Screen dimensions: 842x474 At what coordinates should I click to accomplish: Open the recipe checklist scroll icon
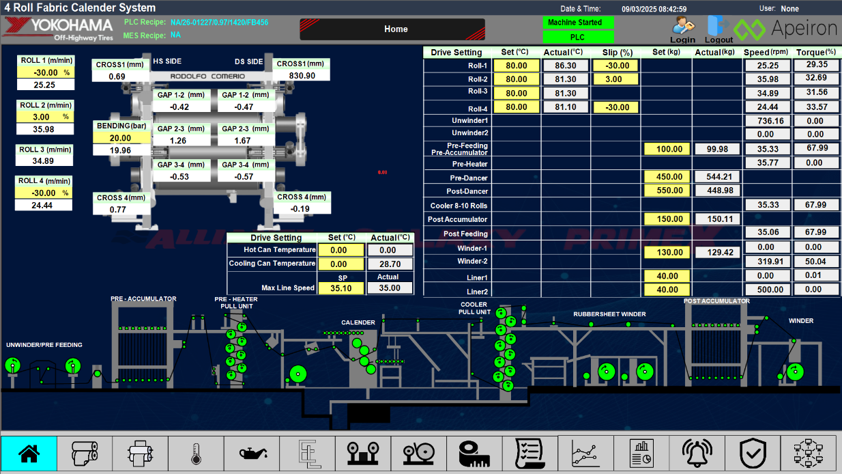[530, 454]
